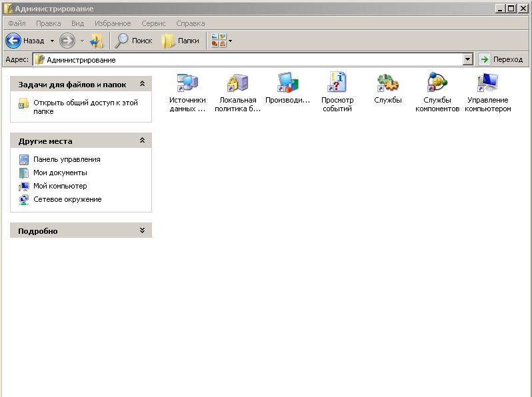532x397 pixels.
Task: Open the Назад history dropdown arrow
Action: 52,41
